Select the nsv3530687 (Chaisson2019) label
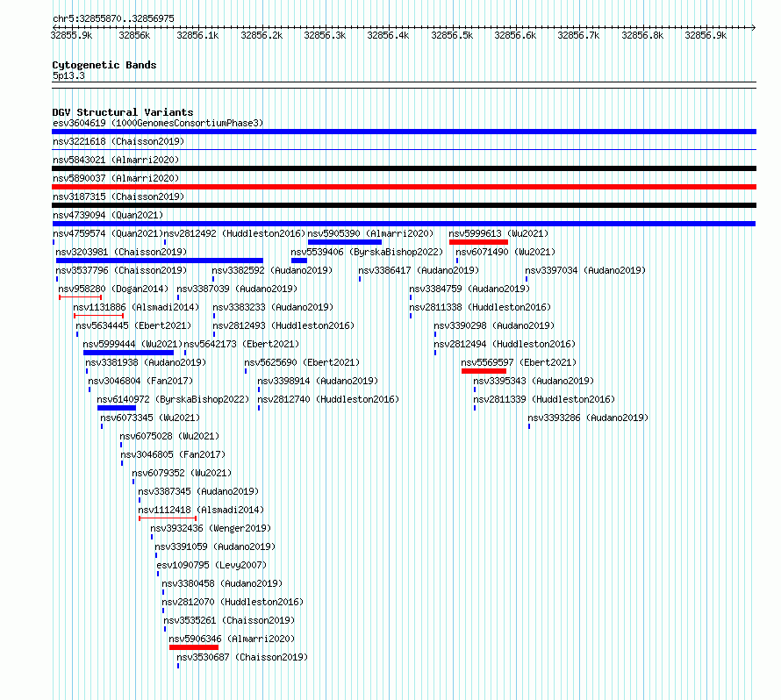 (x=242, y=657)
